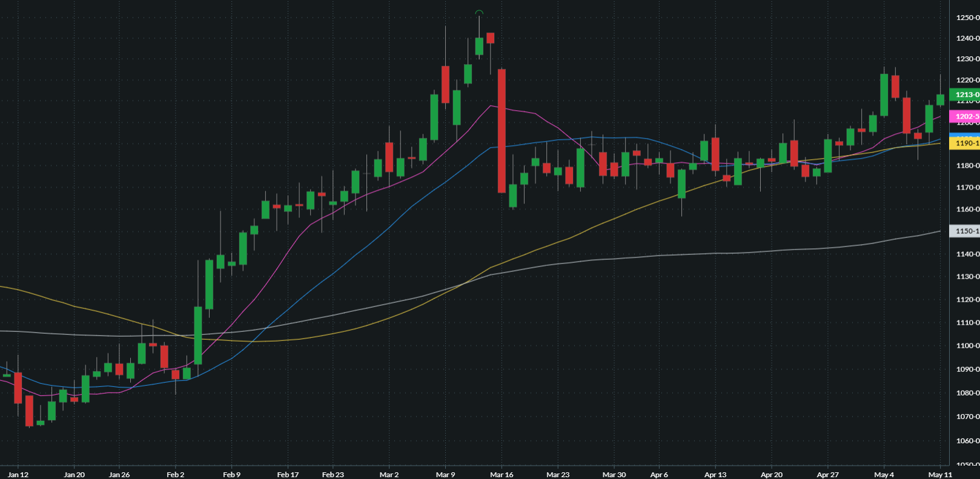Click the 1120-0 price axis label

[967, 299]
